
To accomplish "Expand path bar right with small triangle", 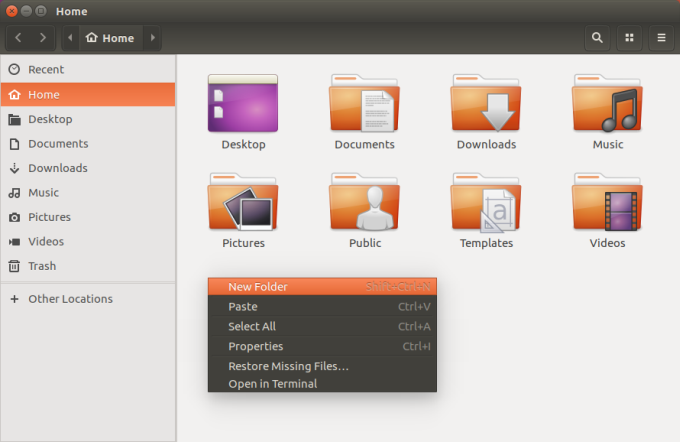I will [x=152, y=38].
